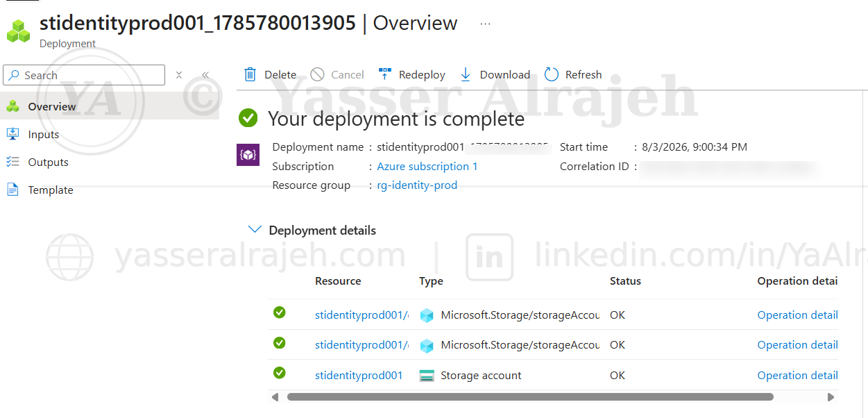Screen dimensions: 868x418
Task: Click the Operation details column header
Action: (798, 281)
